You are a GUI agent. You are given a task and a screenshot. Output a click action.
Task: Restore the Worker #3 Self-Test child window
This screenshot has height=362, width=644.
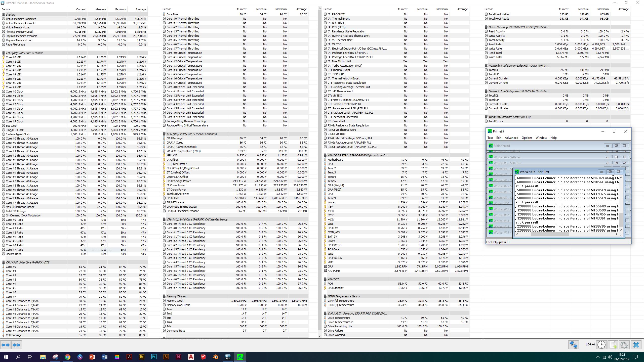pyautogui.click(x=616, y=163)
